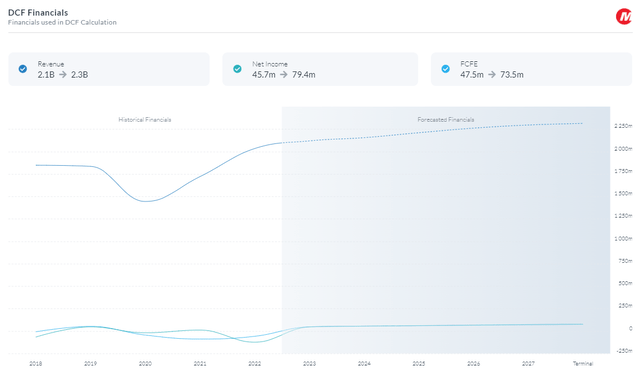640x375 pixels.
Task: Click the 2.000m y-axis label
Action: pos(623,149)
